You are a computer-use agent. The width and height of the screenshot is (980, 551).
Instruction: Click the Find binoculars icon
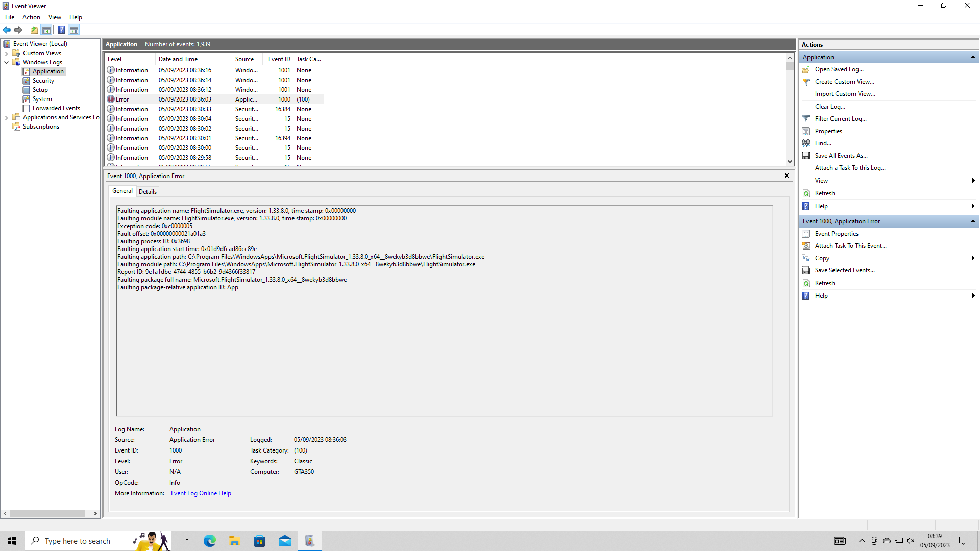click(806, 143)
